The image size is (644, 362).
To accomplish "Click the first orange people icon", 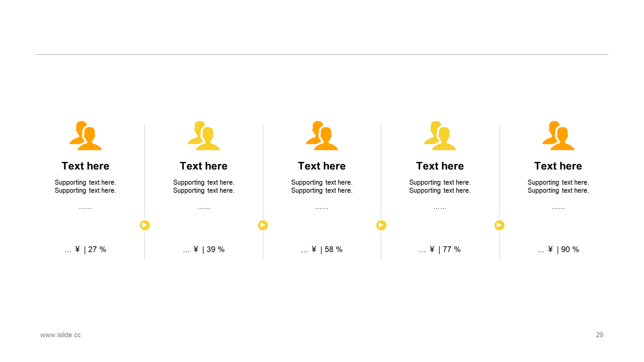I will click(86, 136).
